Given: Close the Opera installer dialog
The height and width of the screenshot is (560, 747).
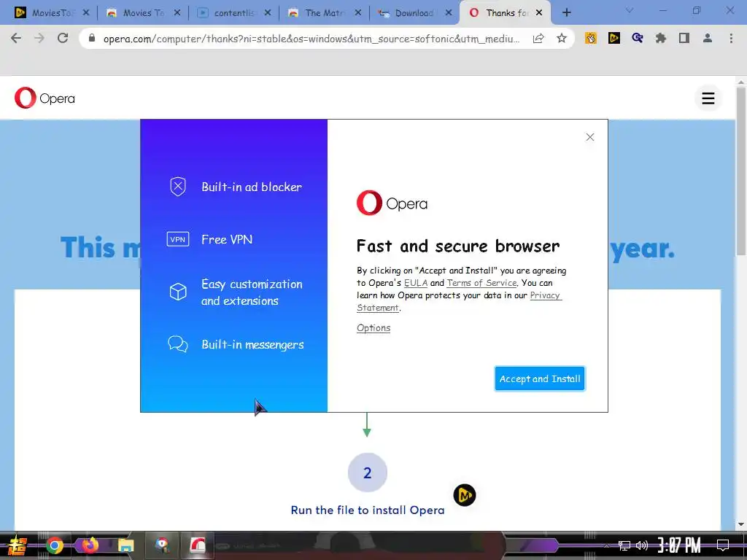Looking at the screenshot, I should click(x=589, y=137).
